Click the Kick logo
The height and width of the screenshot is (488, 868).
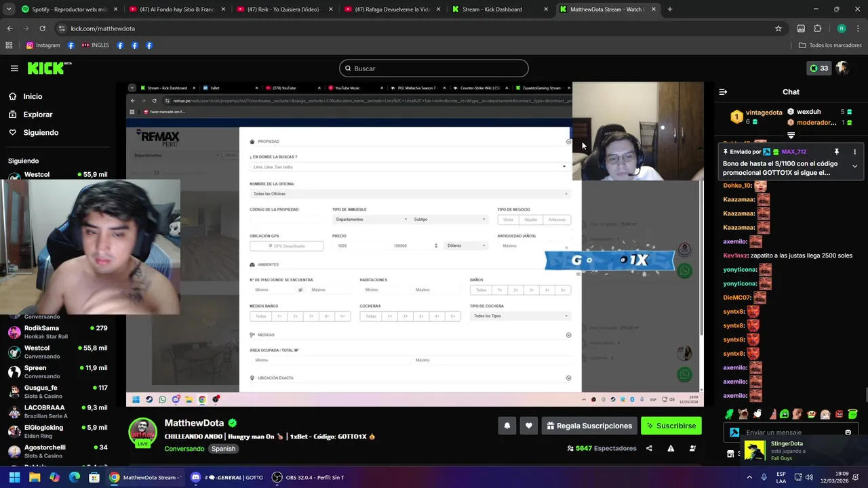click(x=50, y=68)
